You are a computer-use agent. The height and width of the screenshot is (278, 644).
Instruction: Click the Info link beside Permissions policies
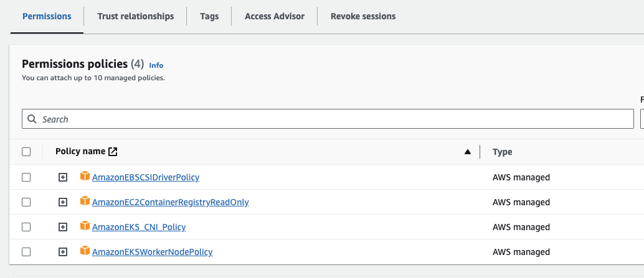click(156, 65)
